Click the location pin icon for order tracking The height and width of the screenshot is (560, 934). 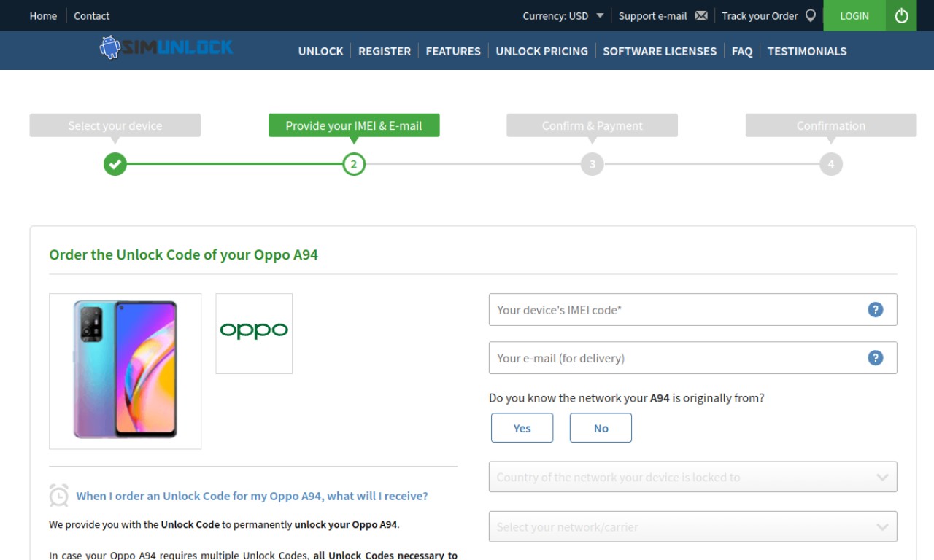pyautogui.click(x=810, y=15)
